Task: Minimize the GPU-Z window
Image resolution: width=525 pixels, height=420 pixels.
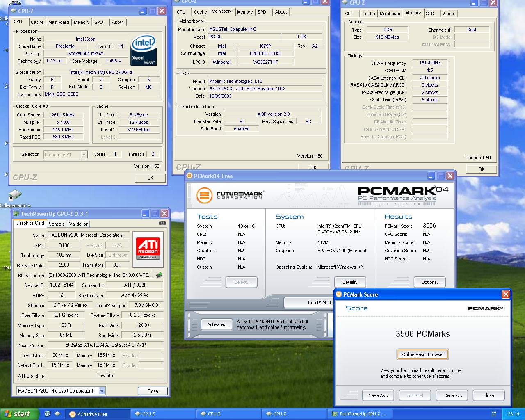Action: [145, 213]
